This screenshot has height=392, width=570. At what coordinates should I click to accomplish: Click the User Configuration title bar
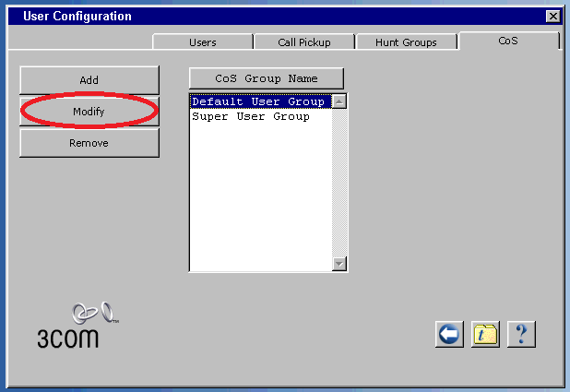point(277,17)
